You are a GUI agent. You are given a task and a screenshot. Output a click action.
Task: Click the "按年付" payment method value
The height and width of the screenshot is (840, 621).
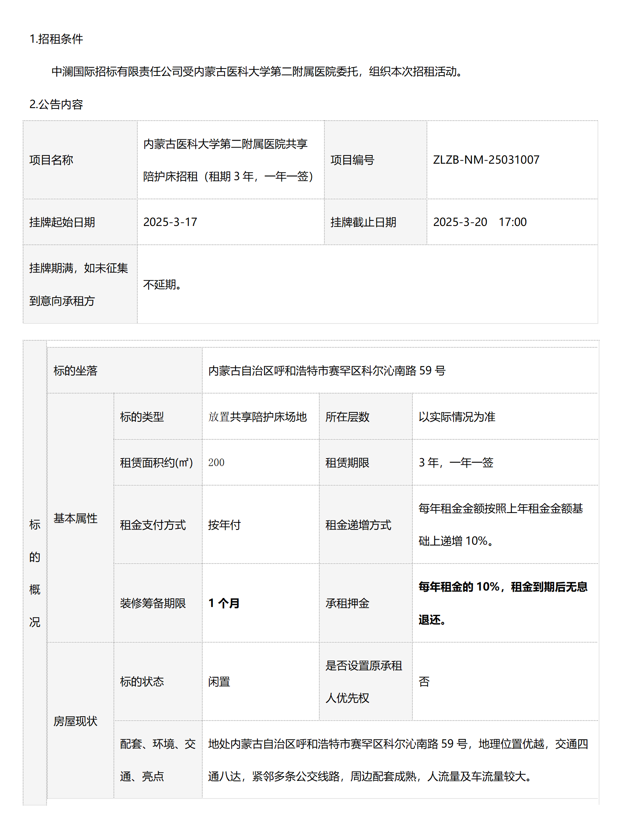click(x=224, y=525)
